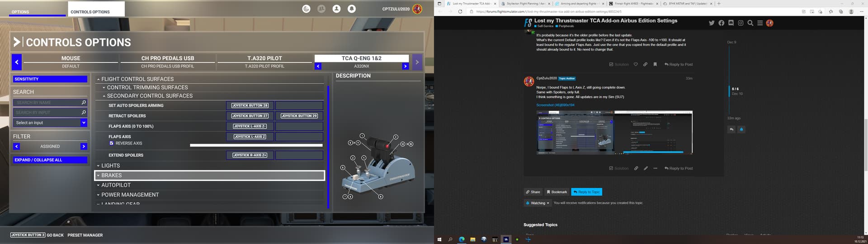Open browser favorites star icon

[831, 11]
